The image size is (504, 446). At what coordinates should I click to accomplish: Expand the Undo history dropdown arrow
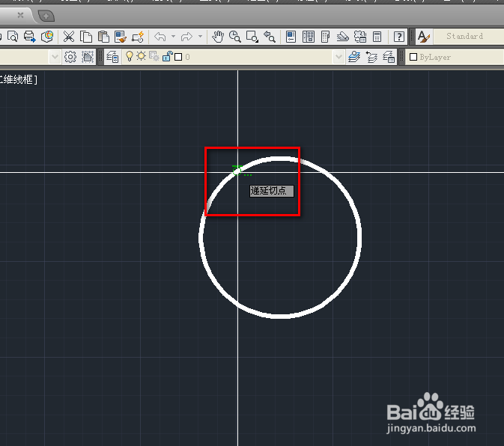point(174,36)
